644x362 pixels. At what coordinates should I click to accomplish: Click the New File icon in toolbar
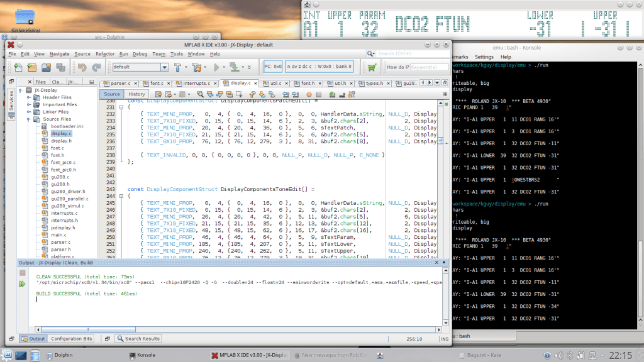click(18, 67)
